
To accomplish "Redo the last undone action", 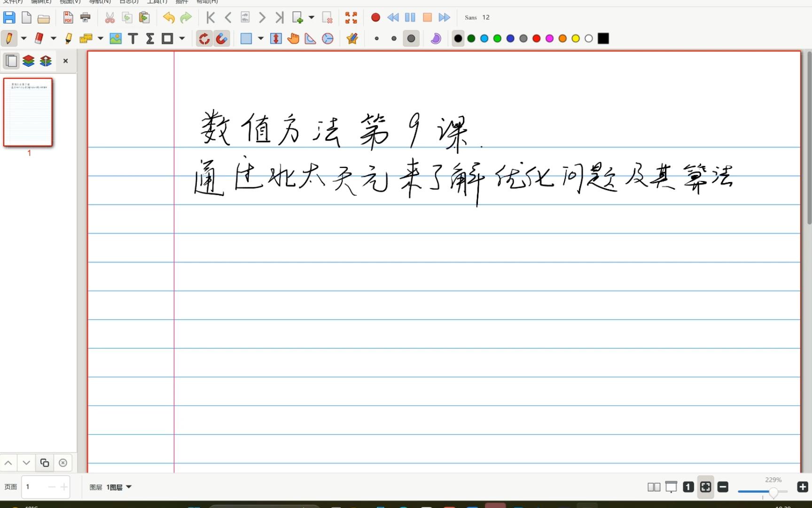I will [186, 18].
